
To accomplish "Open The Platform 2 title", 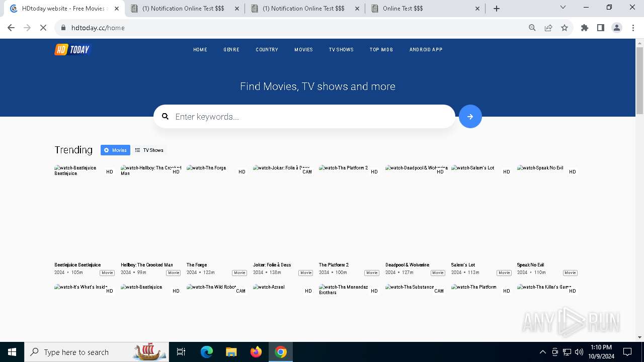I will click(x=334, y=265).
